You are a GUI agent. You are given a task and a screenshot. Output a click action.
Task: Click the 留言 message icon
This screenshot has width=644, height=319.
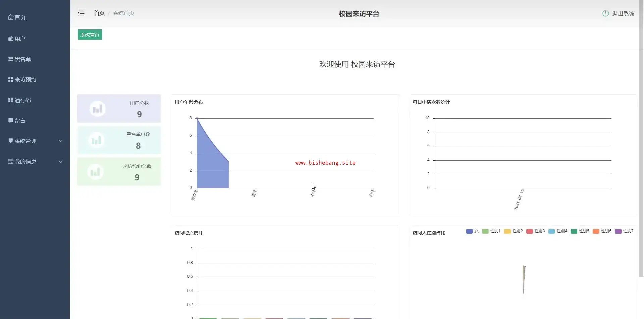tap(11, 121)
